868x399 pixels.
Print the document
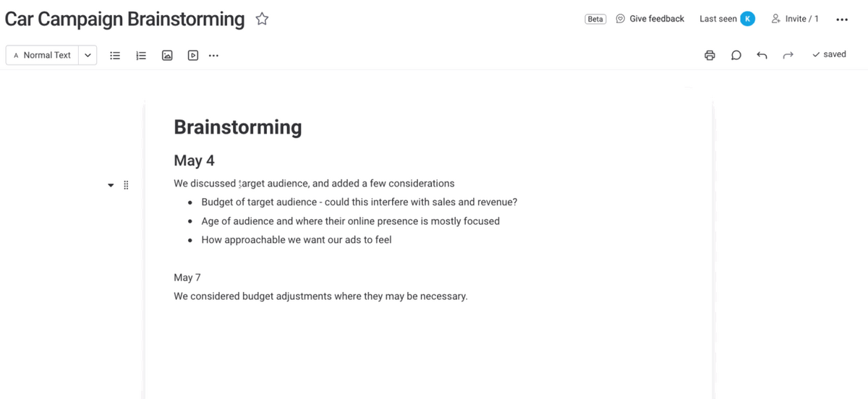pyautogui.click(x=710, y=55)
